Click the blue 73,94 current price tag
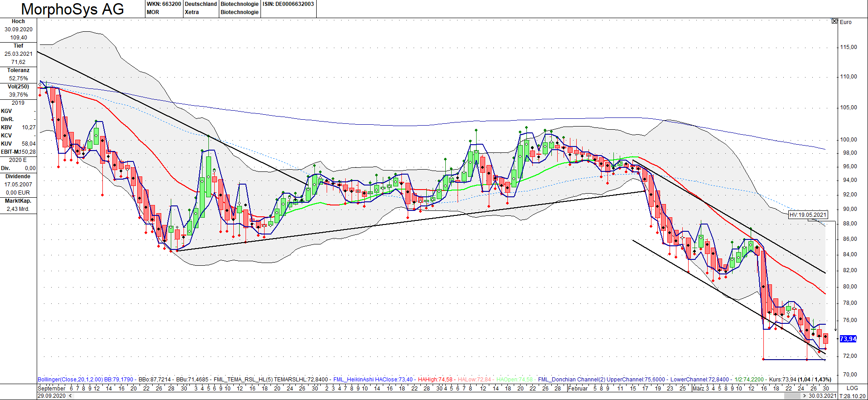 pyautogui.click(x=848, y=339)
